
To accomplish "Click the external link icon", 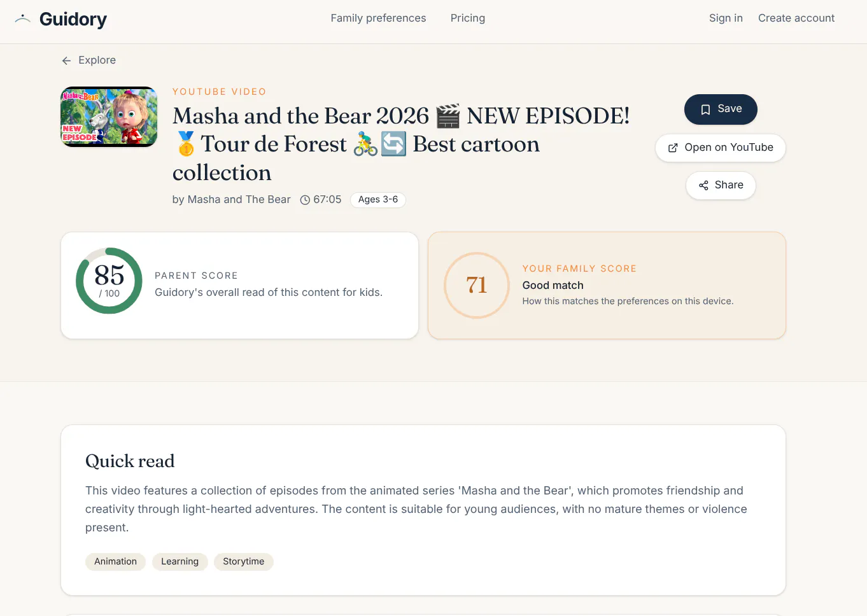I will tap(673, 148).
